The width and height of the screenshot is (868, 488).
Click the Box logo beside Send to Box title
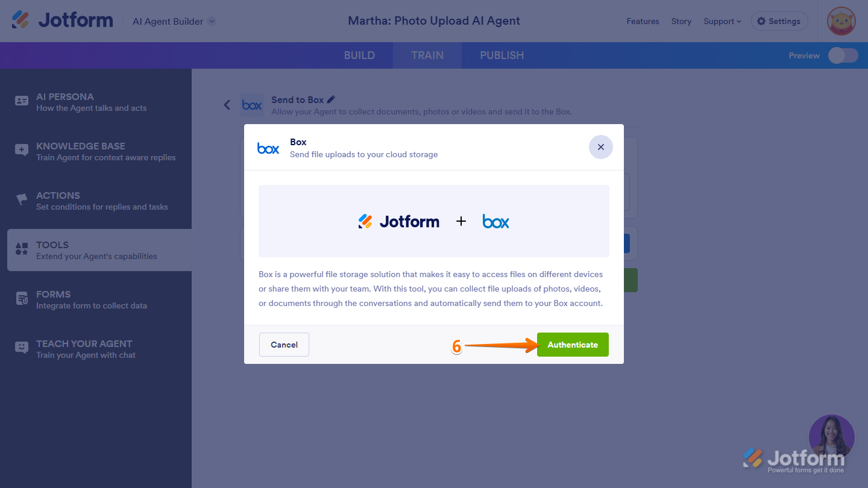(251, 105)
